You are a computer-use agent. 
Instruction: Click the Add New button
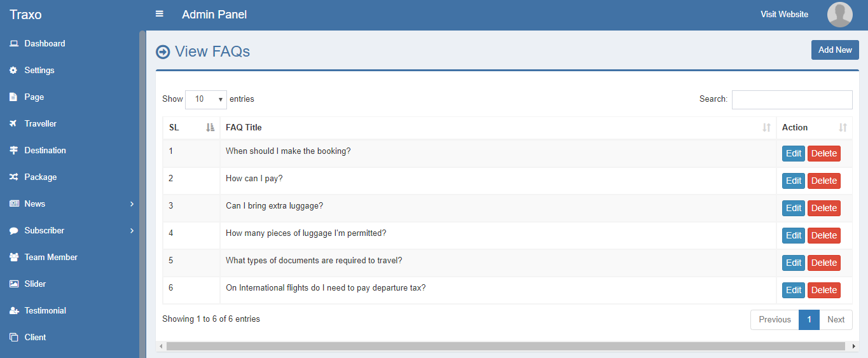(834, 50)
